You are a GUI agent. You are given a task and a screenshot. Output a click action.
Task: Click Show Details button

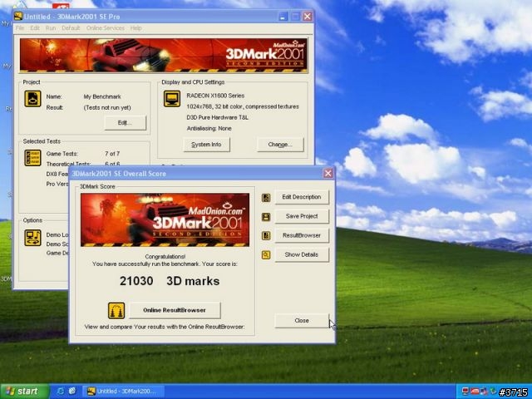(x=302, y=254)
